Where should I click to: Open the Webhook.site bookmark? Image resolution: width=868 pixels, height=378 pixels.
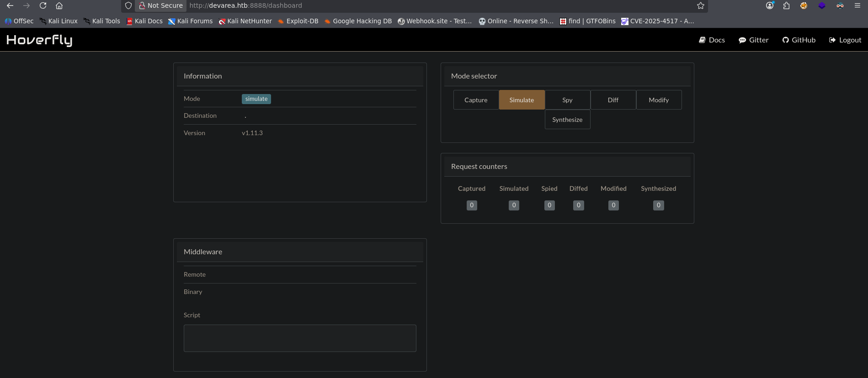click(435, 21)
